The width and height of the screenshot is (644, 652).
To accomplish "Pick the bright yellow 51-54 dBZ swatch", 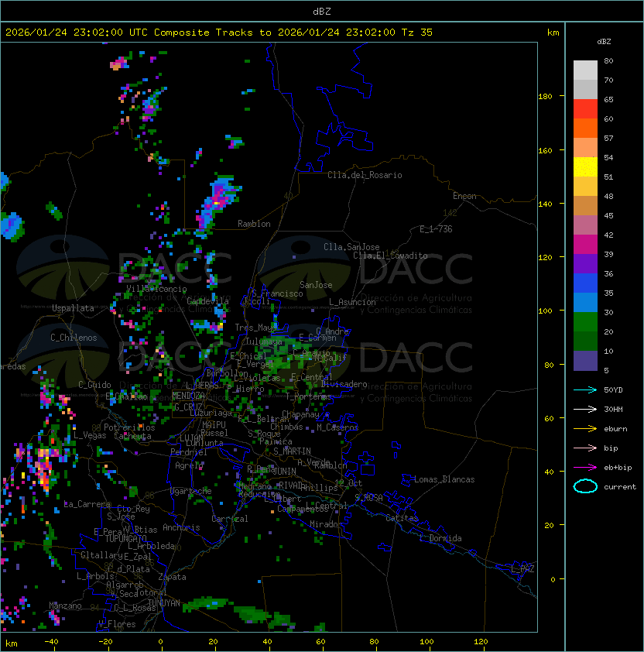I will point(585,166).
